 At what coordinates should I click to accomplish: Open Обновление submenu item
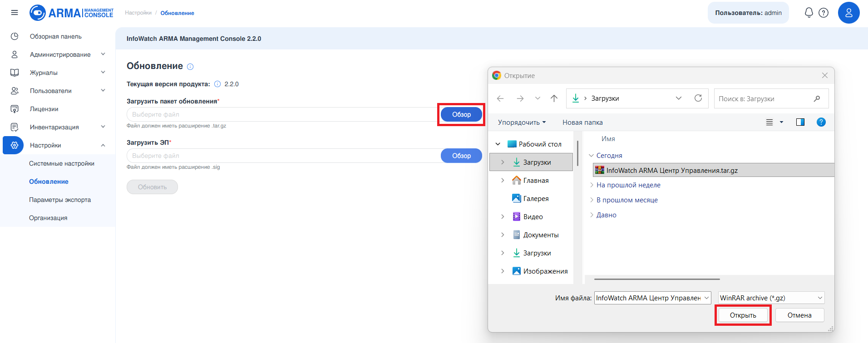49,181
